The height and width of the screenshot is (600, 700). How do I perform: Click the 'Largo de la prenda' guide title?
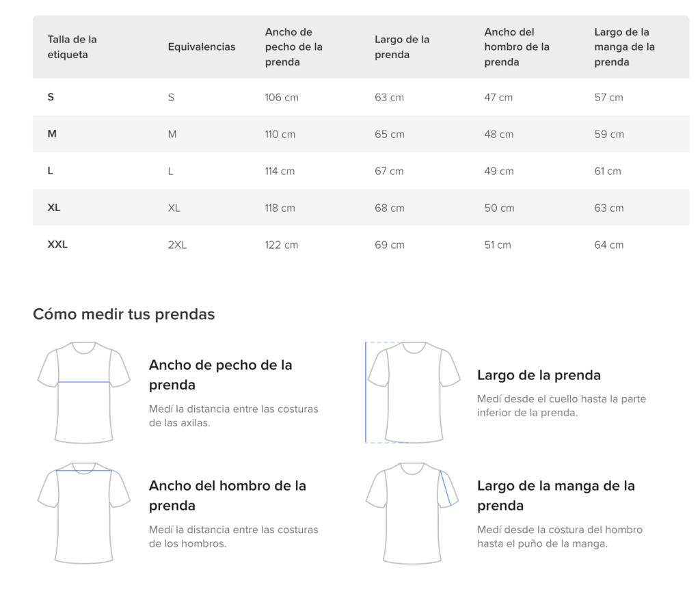coord(539,375)
